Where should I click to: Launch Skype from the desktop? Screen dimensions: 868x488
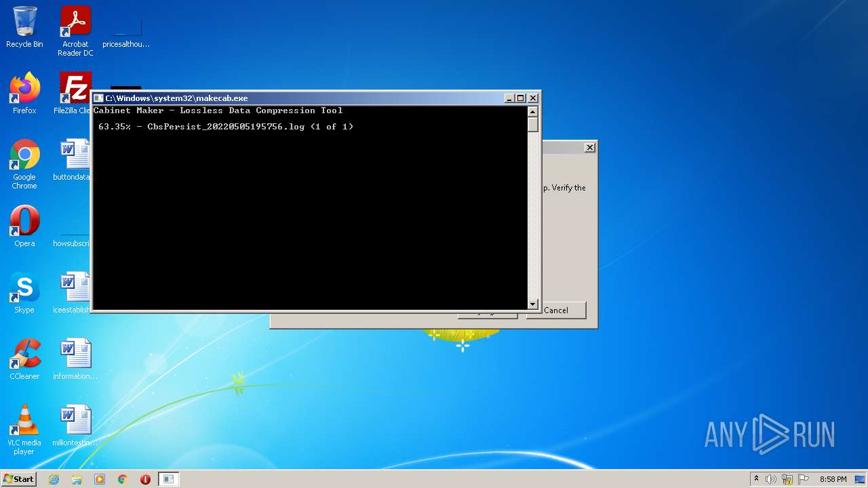(x=24, y=293)
